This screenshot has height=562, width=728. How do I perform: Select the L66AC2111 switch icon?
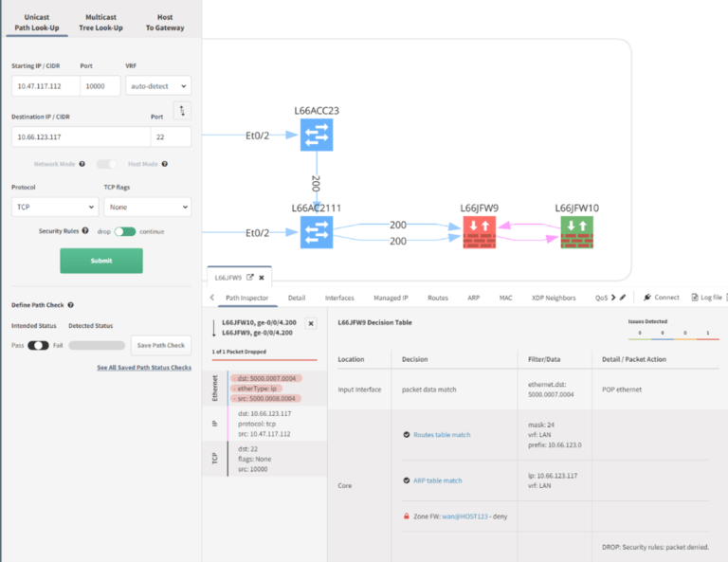tap(316, 232)
